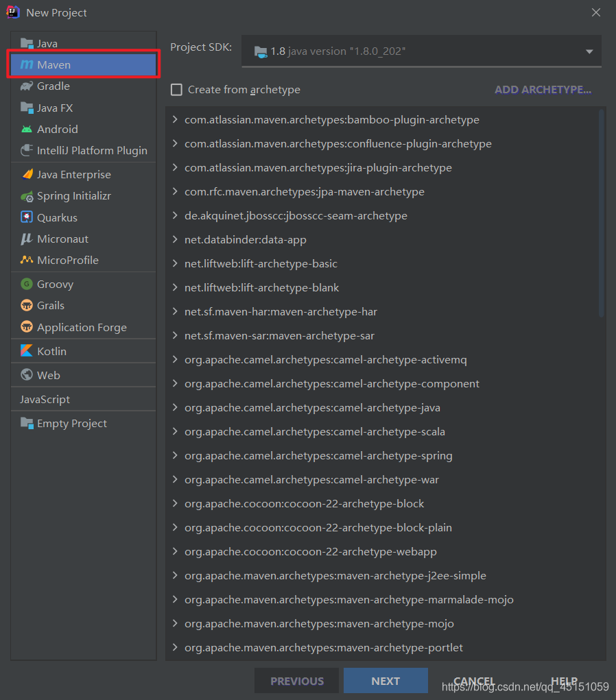Select maven-archetype-portlet archetype text
The width and height of the screenshot is (616, 700).
pos(324,648)
